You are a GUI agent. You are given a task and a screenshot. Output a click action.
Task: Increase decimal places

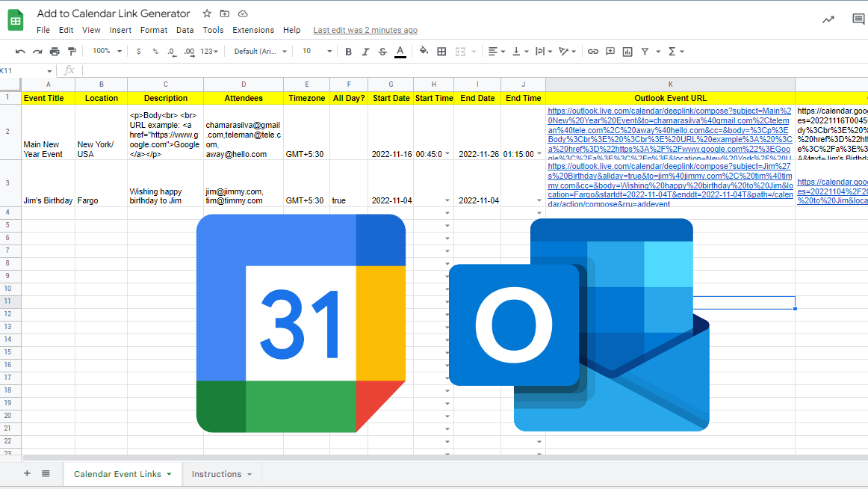[x=189, y=52]
